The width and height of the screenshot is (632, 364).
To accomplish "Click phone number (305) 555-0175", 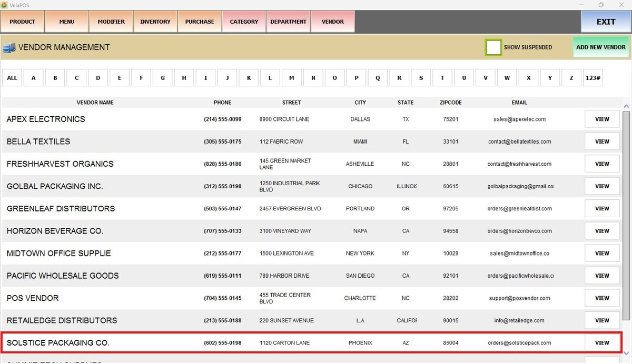I will click(223, 141).
